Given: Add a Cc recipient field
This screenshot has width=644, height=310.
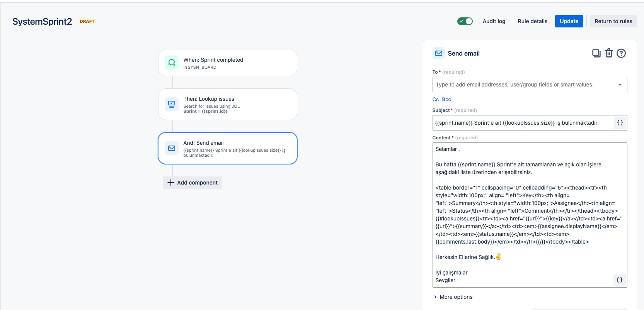Looking at the screenshot, I should pos(436,99).
